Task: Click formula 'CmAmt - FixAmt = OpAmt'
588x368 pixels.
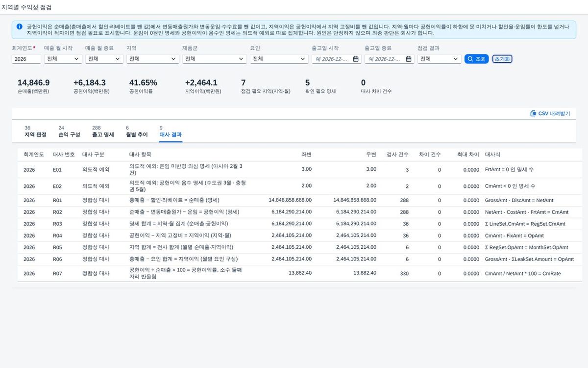Action: tap(514, 236)
